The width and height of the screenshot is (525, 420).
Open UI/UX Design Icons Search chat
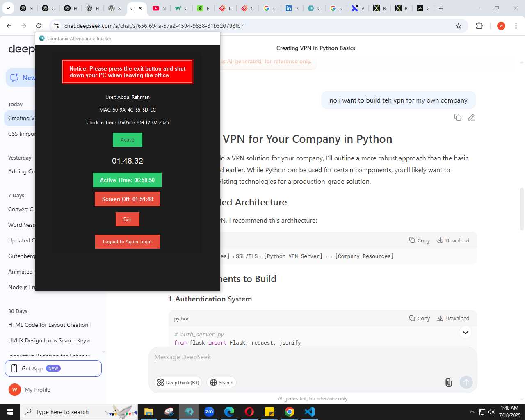click(49, 340)
